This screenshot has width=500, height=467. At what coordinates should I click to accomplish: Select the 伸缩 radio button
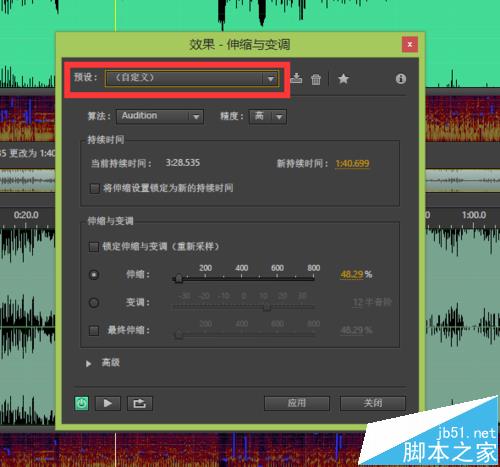(x=94, y=275)
